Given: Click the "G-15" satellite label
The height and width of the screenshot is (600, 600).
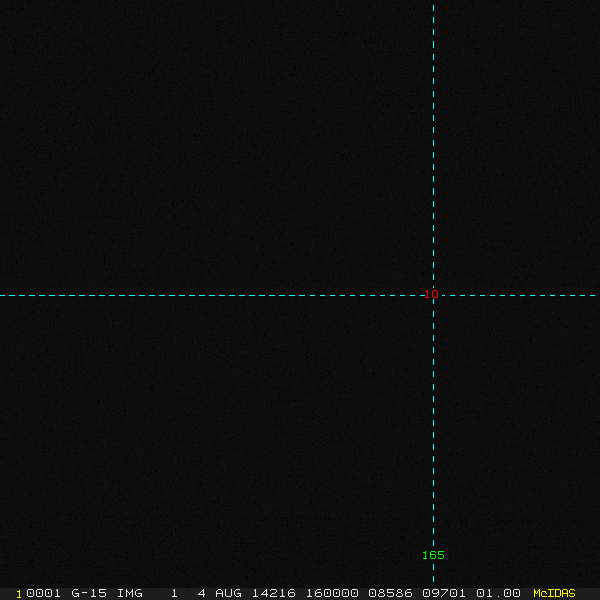Looking at the screenshot, I should pyautogui.click(x=89, y=593).
